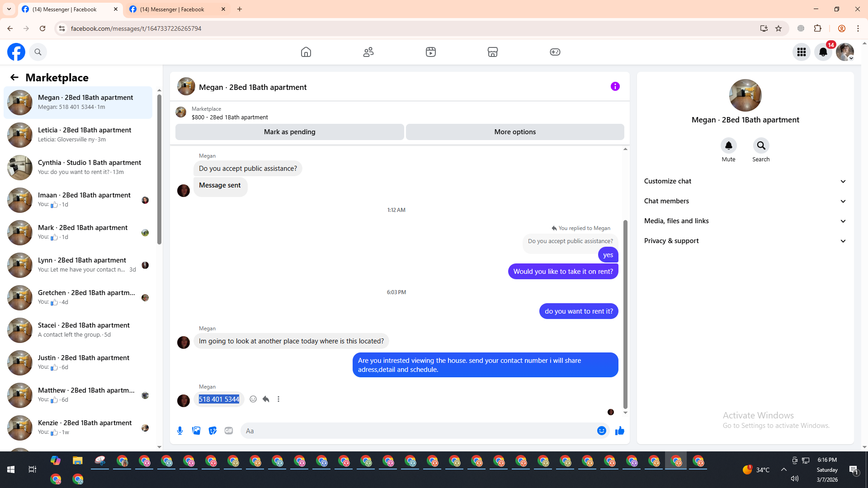The height and width of the screenshot is (488, 868).
Task: Click the chat messages scrollbar
Action: coord(625,314)
